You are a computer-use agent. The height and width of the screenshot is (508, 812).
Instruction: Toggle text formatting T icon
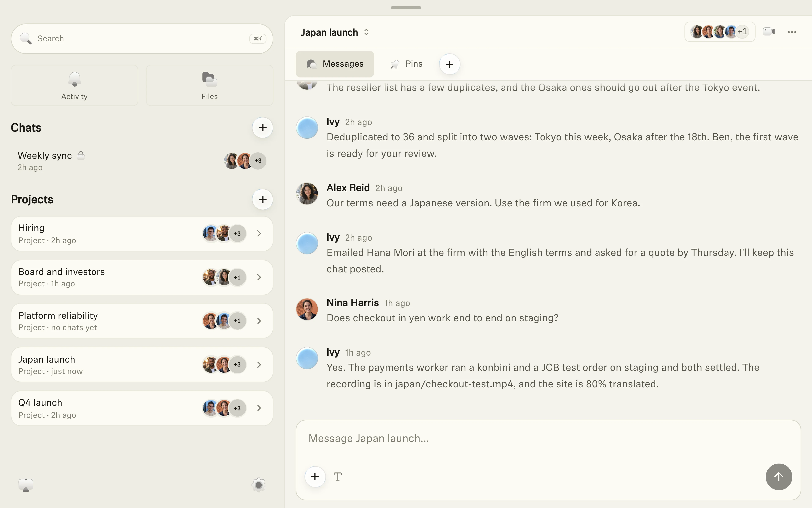click(338, 476)
